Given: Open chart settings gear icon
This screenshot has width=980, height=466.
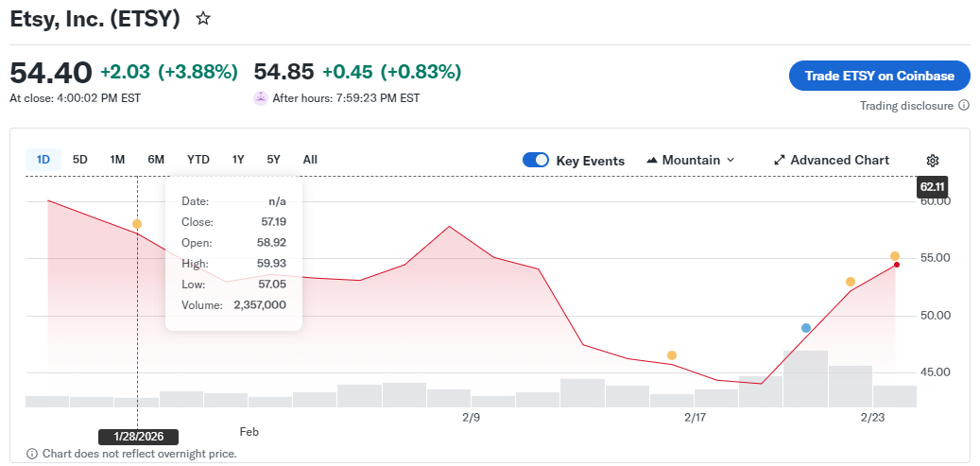Looking at the screenshot, I should 933,161.
